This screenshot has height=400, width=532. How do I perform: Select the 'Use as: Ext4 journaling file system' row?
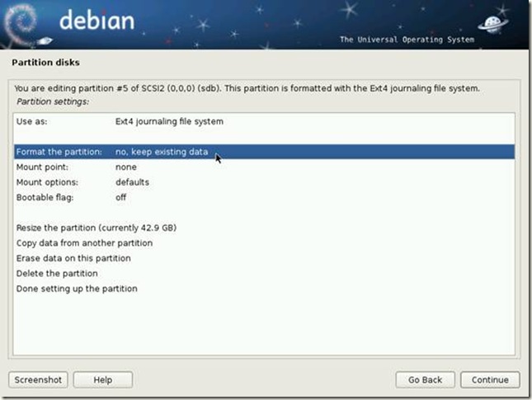point(264,121)
